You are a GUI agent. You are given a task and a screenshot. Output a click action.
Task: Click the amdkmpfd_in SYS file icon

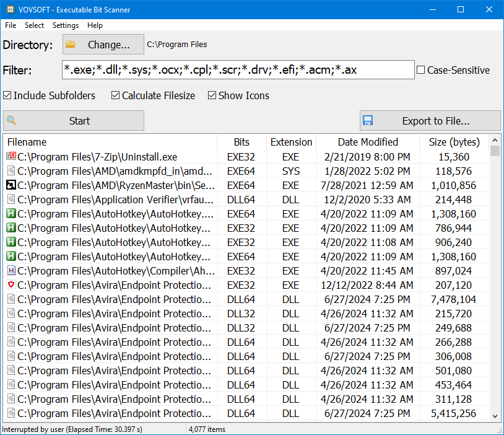tap(11, 170)
